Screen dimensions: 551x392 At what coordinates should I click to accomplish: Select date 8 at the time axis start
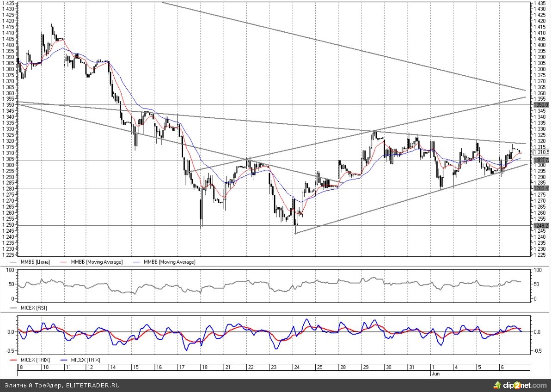click(20, 367)
